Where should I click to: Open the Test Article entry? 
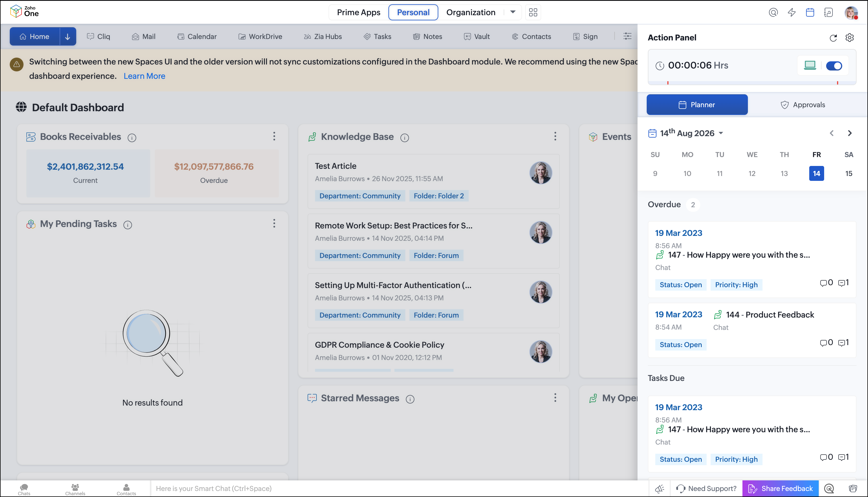pos(433,181)
